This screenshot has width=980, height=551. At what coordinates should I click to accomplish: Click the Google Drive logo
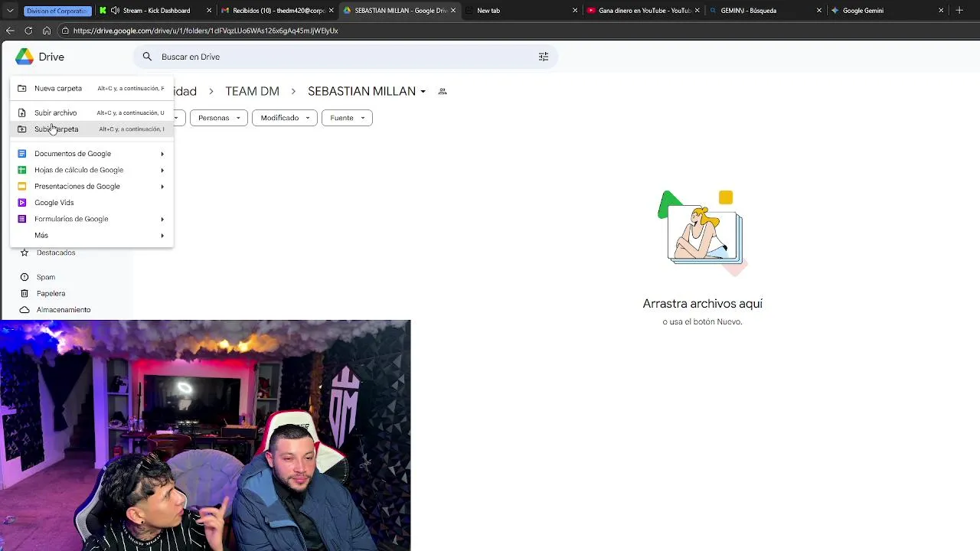[x=24, y=57]
